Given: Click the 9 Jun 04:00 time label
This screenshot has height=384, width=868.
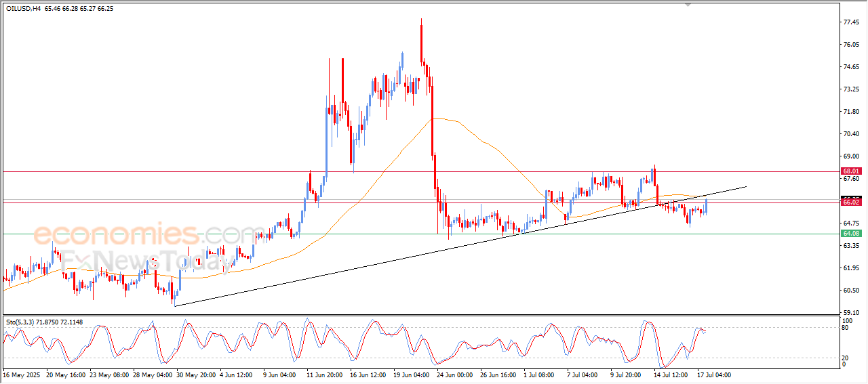Looking at the screenshot, I should [279, 375].
